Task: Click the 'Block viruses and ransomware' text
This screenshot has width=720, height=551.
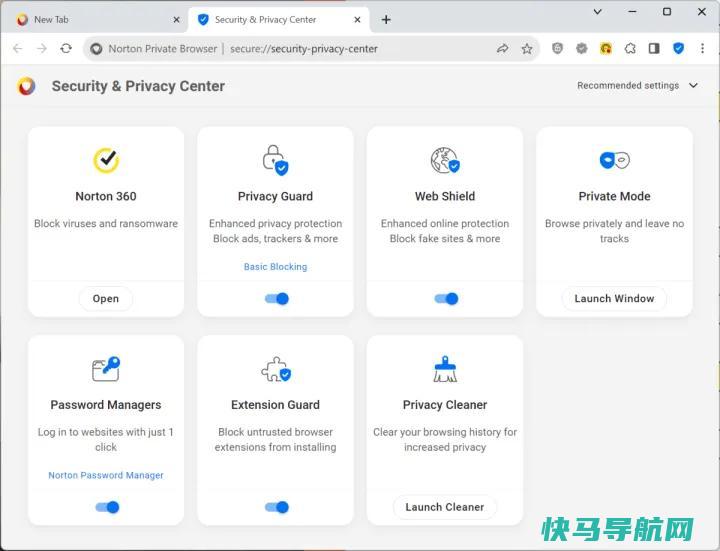Action: 106,224
